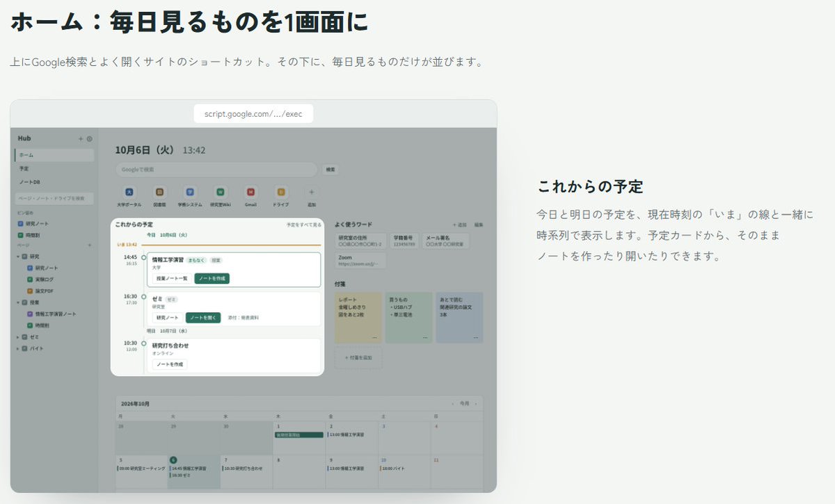Image resolution: width=835 pixels, height=504 pixels.
Task: Open the ドライブ shortcut icon
Action: click(x=281, y=192)
